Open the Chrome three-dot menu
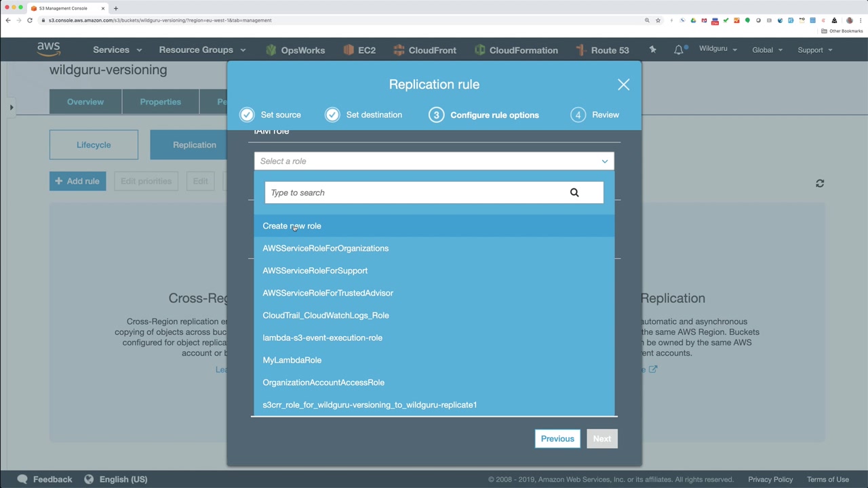The height and width of the screenshot is (488, 868). click(861, 20)
